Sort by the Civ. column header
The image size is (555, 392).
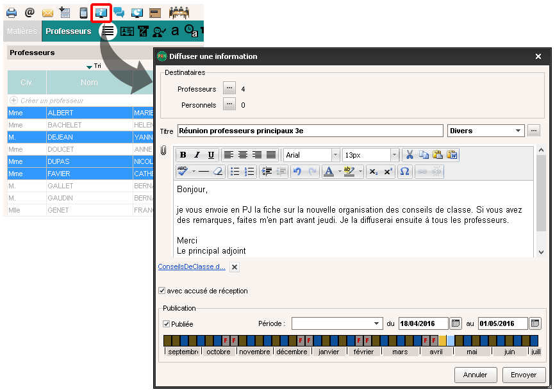click(x=26, y=83)
